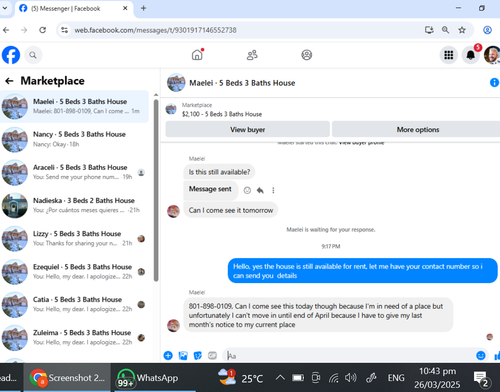The width and height of the screenshot is (500, 392).
Task: Send a thumbs-up like
Action: coord(497,356)
